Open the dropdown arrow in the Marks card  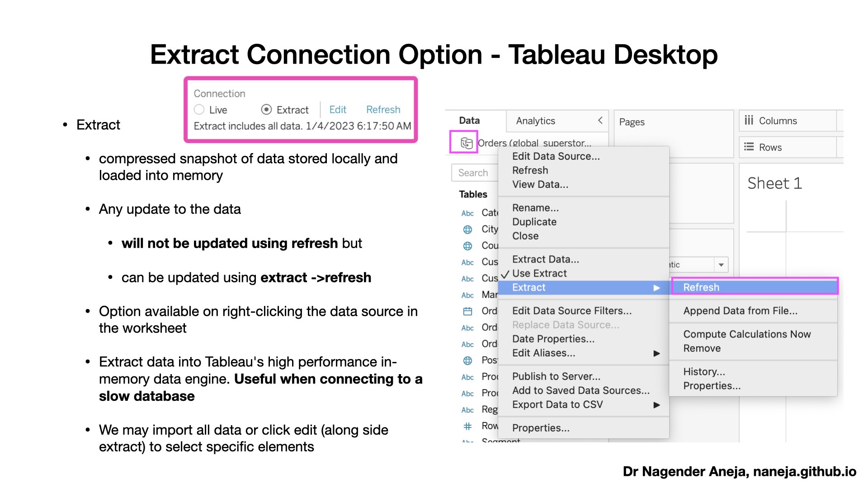(x=721, y=265)
